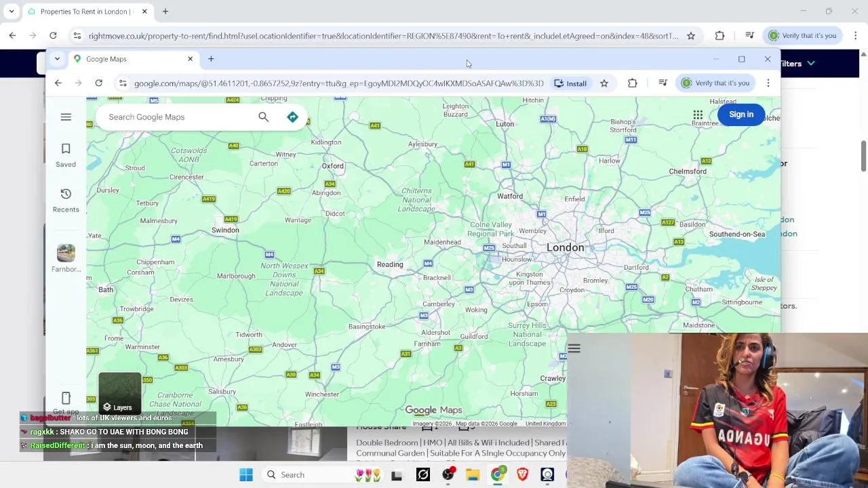Open media controls icon in Rightmove window
The height and width of the screenshot is (488, 868).
coord(749,35)
